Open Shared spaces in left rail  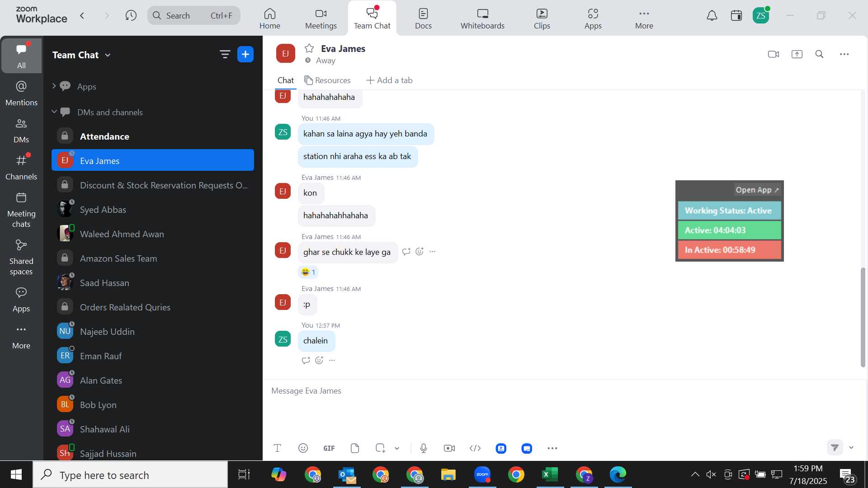click(x=21, y=258)
